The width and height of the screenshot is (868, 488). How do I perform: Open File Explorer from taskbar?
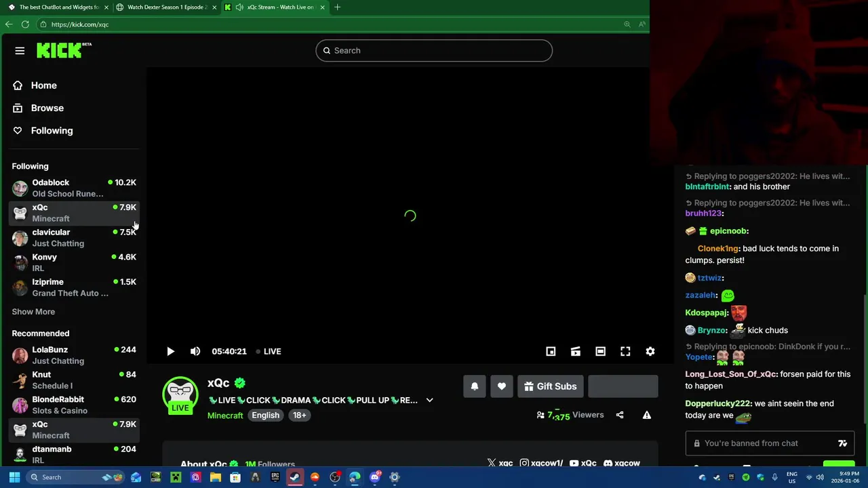(x=216, y=477)
